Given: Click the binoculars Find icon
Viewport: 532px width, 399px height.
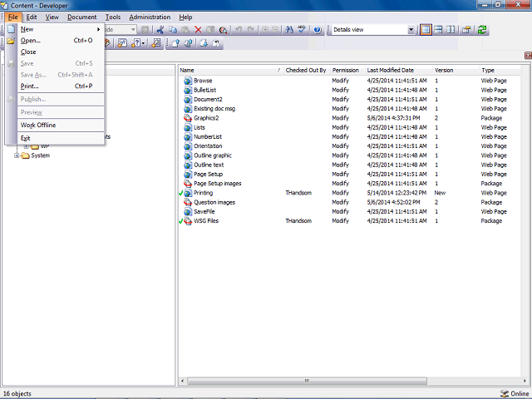Looking at the screenshot, I should coord(289,30).
